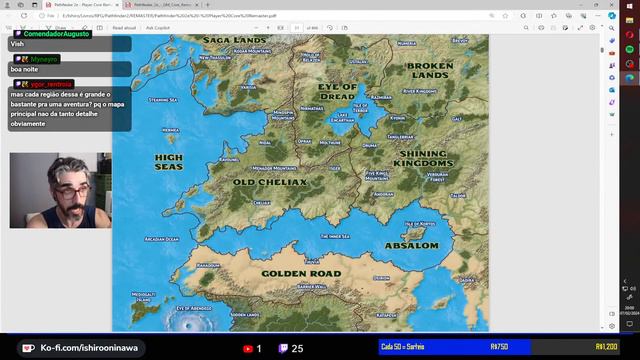Image resolution: width=640 pixels, height=360 pixels.
Task: Open collections icon in browser toolbar
Action: coord(569,16)
